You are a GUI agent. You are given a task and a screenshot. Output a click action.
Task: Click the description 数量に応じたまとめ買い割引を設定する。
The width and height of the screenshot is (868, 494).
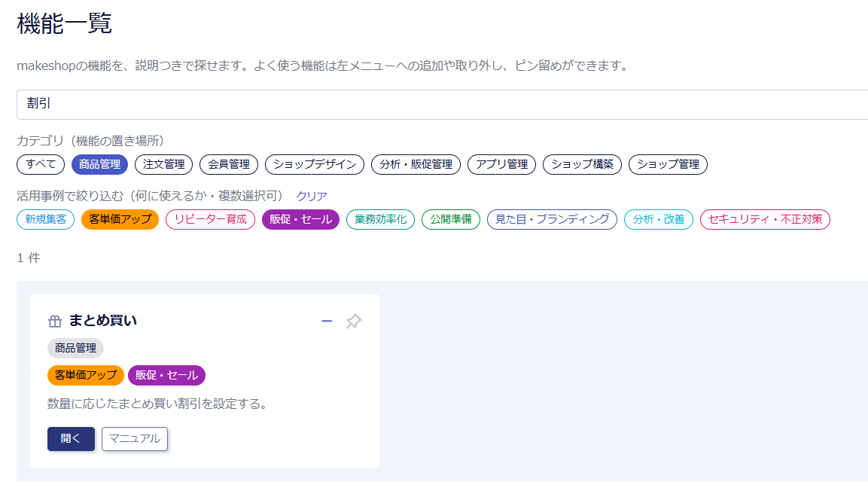click(x=158, y=404)
